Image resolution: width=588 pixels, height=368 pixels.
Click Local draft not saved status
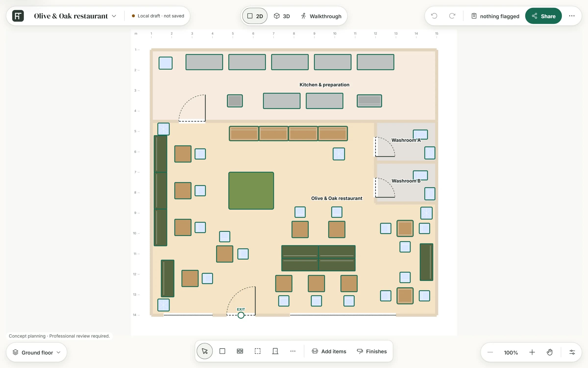158,16
